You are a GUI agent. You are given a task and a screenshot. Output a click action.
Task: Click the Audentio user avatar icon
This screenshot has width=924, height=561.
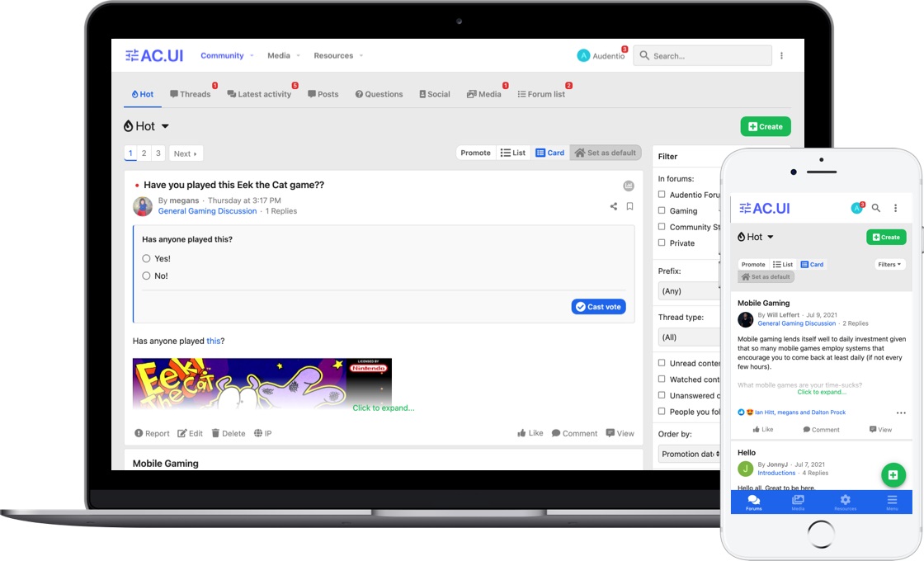point(584,56)
